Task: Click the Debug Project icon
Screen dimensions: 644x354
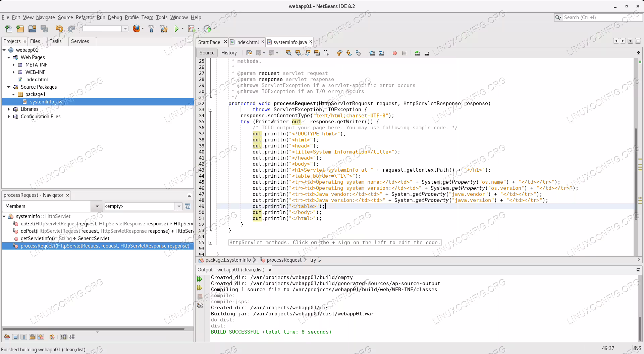Action: pyautogui.click(x=192, y=29)
